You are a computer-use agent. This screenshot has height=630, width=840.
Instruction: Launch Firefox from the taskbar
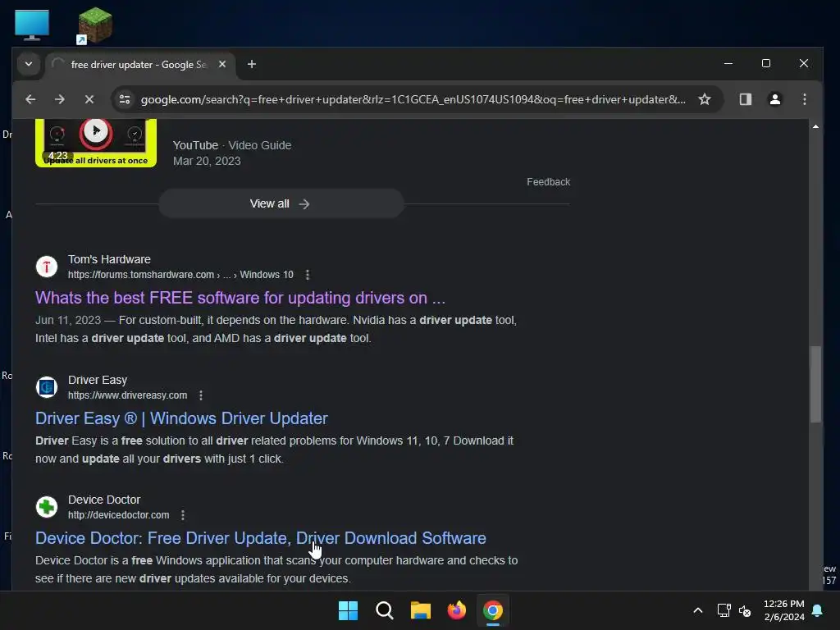[456, 610]
